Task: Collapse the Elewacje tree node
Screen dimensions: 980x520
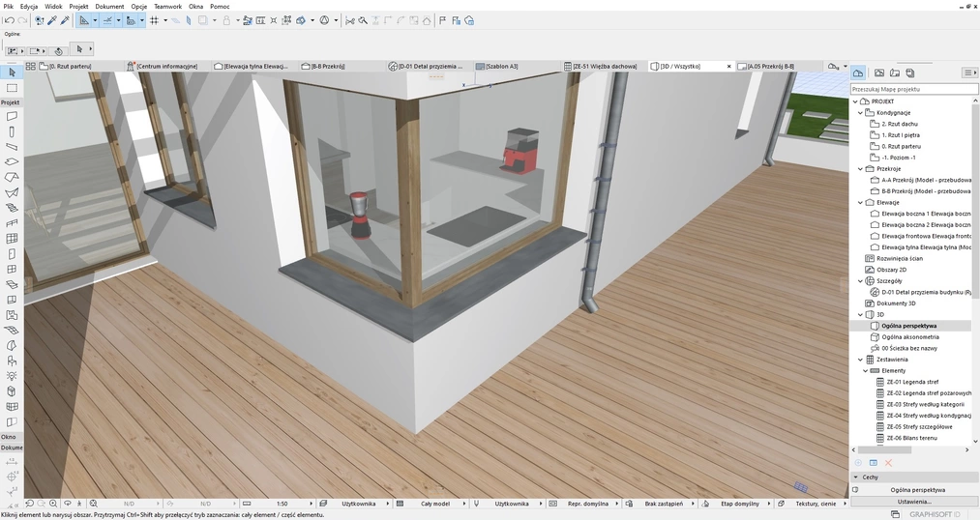Action: (x=860, y=202)
